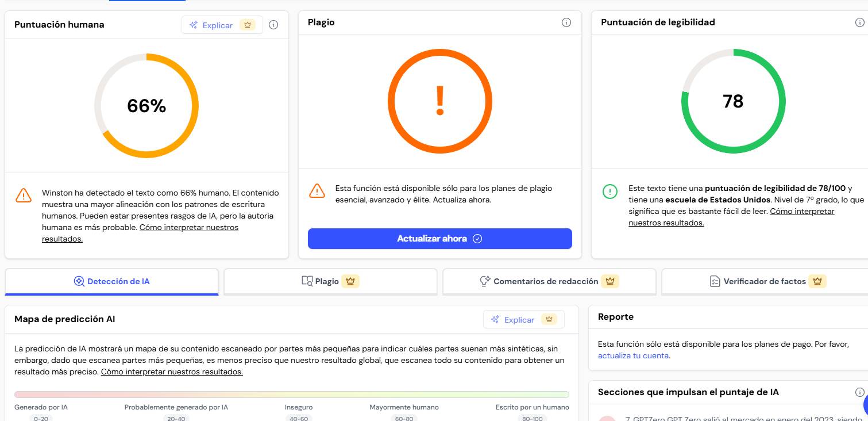Click the Actualizar ahora button
Viewport: 868px width, 421px height.
point(440,239)
